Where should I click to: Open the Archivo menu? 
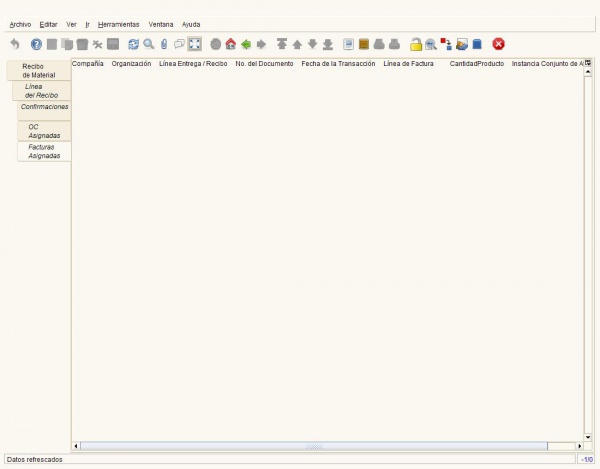pyautogui.click(x=20, y=23)
